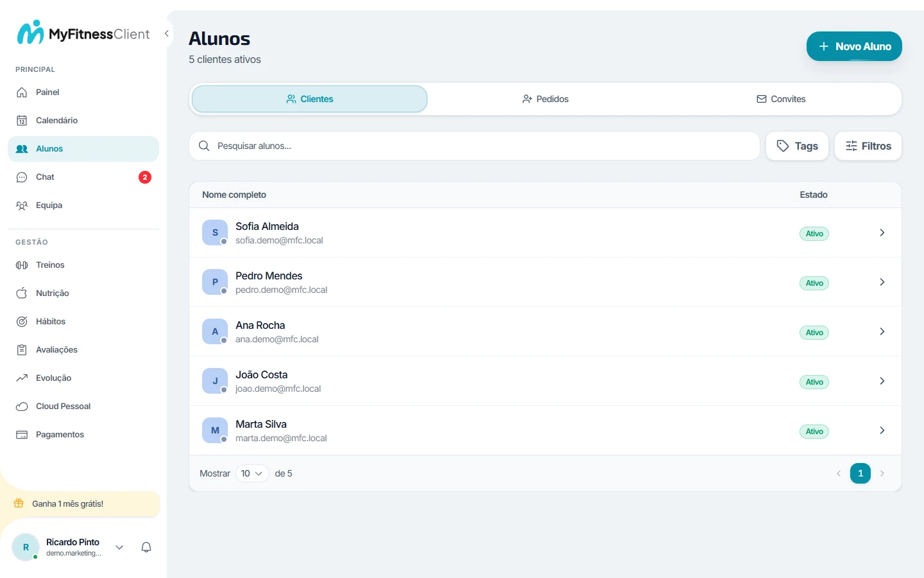Image resolution: width=924 pixels, height=578 pixels.
Task: Click João Costa's J avatar
Action: click(215, 381)
